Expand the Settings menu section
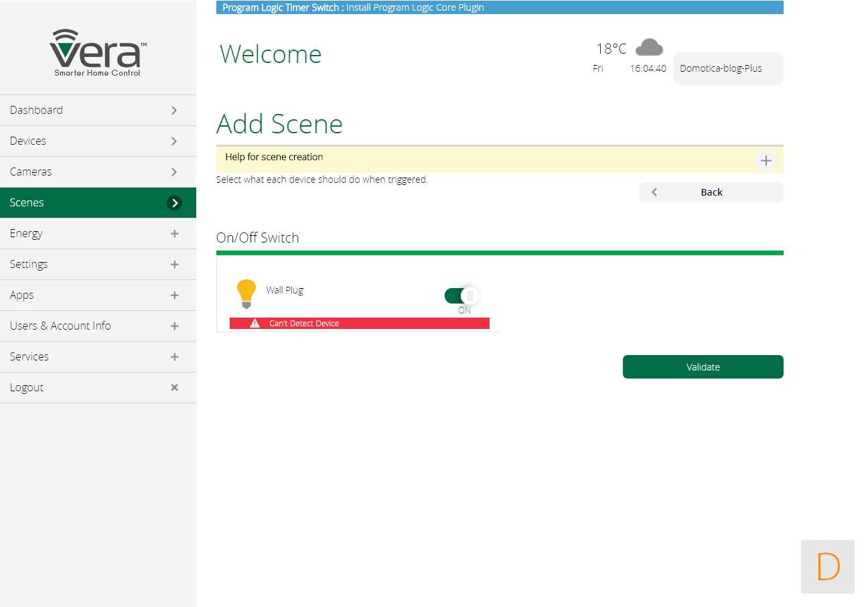The width and height of the screenshot is (868, 607). pos(174,264)
